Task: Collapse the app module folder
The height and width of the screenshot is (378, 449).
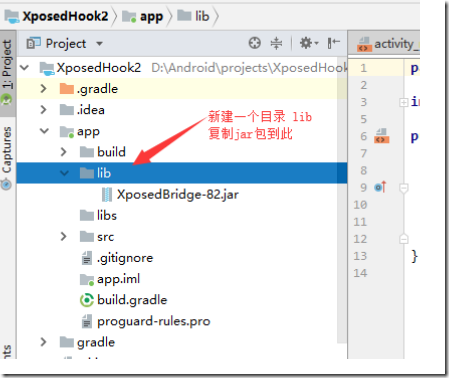Action: pyautogui.click(x=44, y=131)
